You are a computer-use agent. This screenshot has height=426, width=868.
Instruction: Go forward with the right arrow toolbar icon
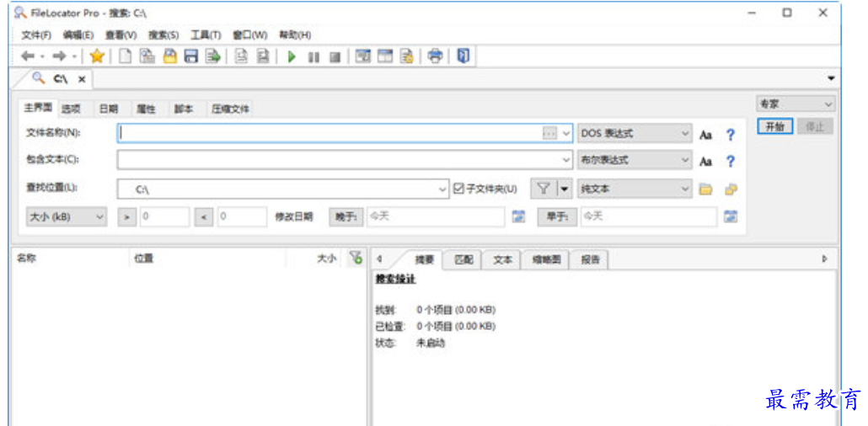[x=60, y=56]
